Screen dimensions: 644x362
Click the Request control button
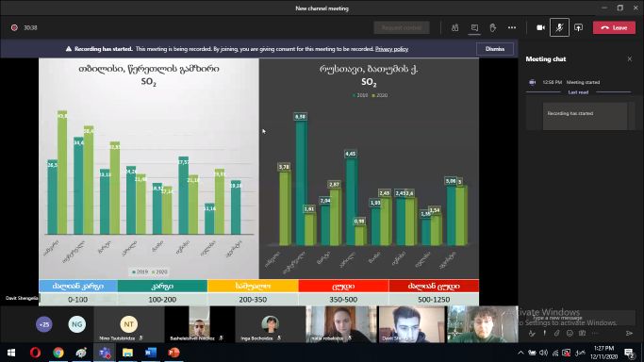point(402,28)
